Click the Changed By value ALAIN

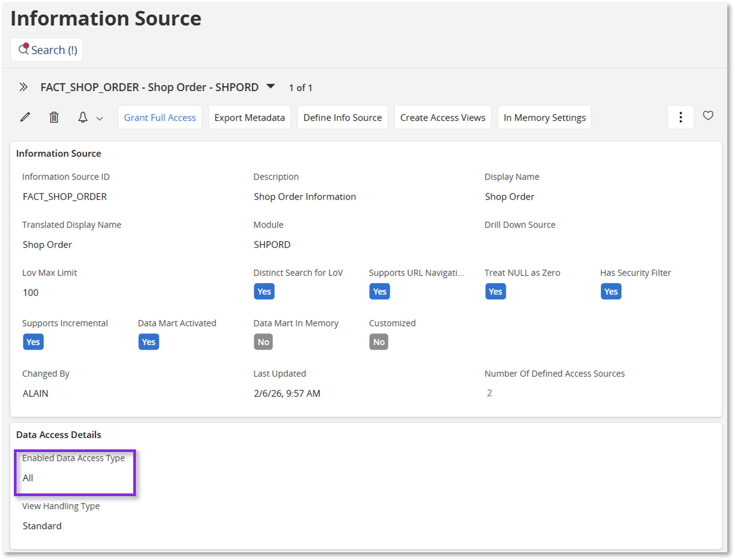[x=35, y=394]
